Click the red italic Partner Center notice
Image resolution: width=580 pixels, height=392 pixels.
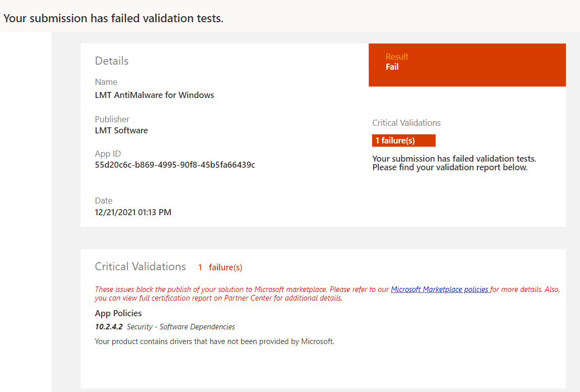tap(218, 298)
